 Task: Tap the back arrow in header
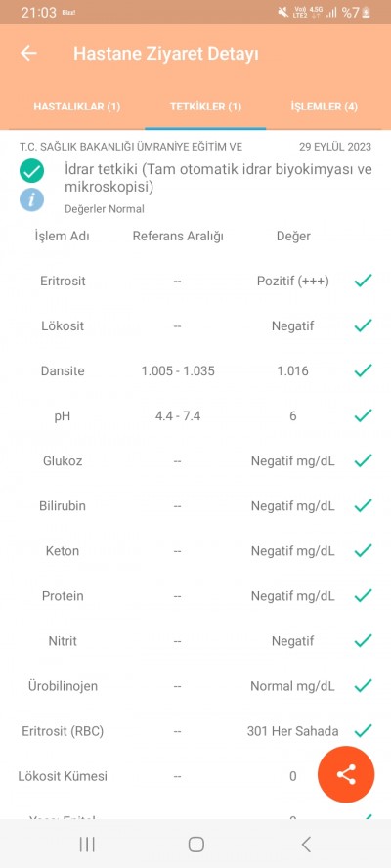coord(28,53)
